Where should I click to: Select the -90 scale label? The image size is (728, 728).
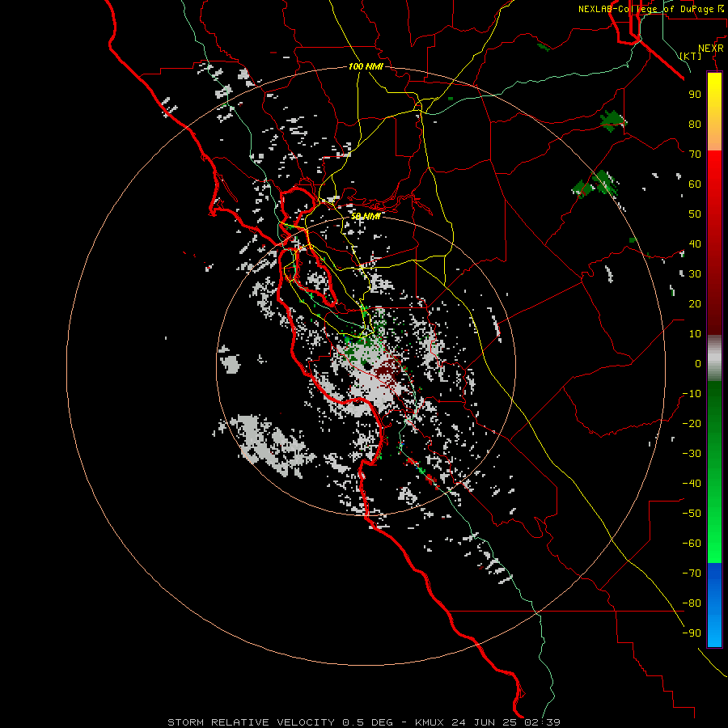[692, 633]
